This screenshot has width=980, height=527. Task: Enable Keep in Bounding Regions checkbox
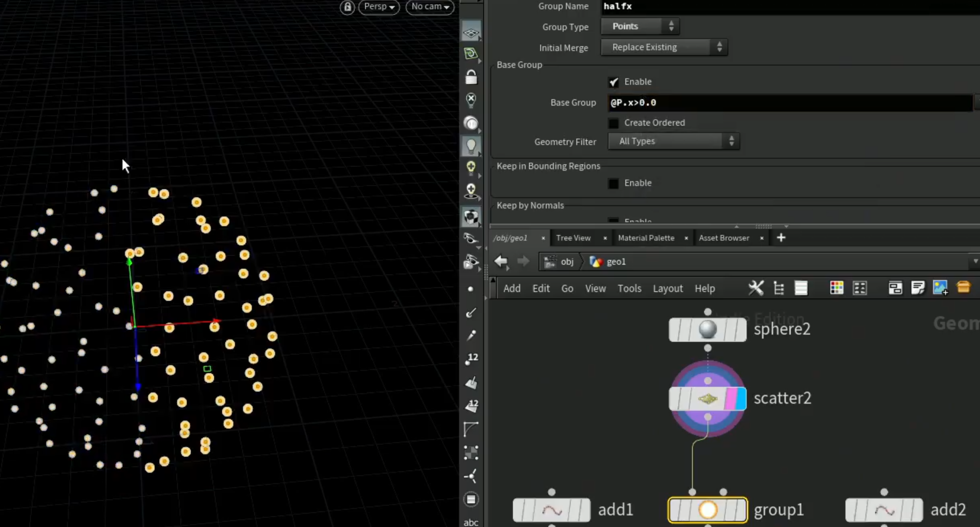click(x=613, y=183)
